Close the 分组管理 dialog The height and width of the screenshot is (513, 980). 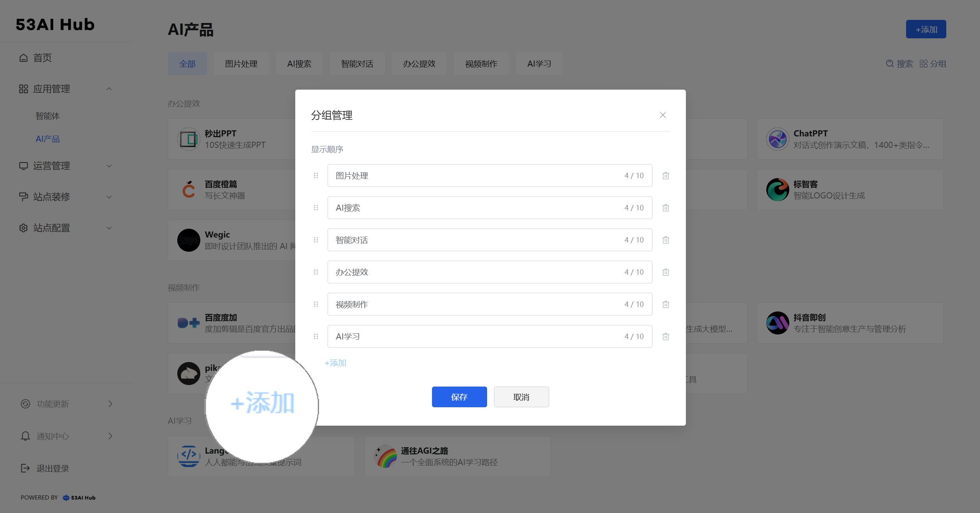pos(663,115)
